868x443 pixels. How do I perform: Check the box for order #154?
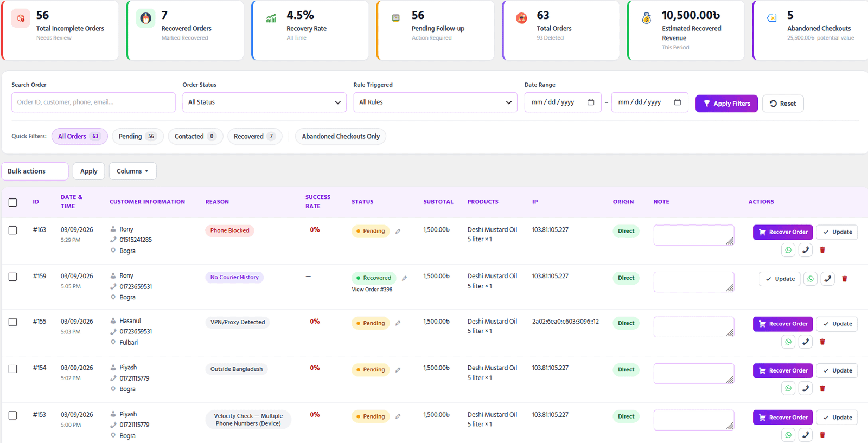click(x=13, y=369)
